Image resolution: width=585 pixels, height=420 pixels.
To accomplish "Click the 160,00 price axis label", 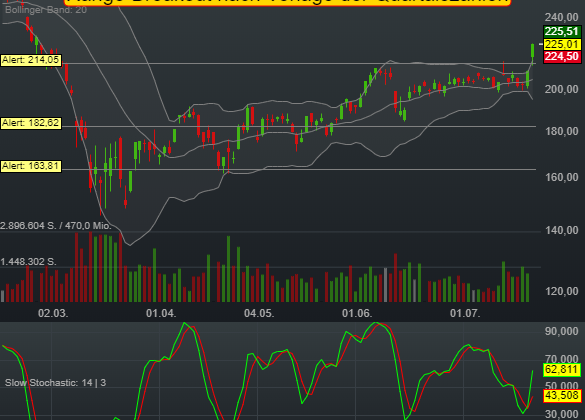I will click(x=561, y=177).
